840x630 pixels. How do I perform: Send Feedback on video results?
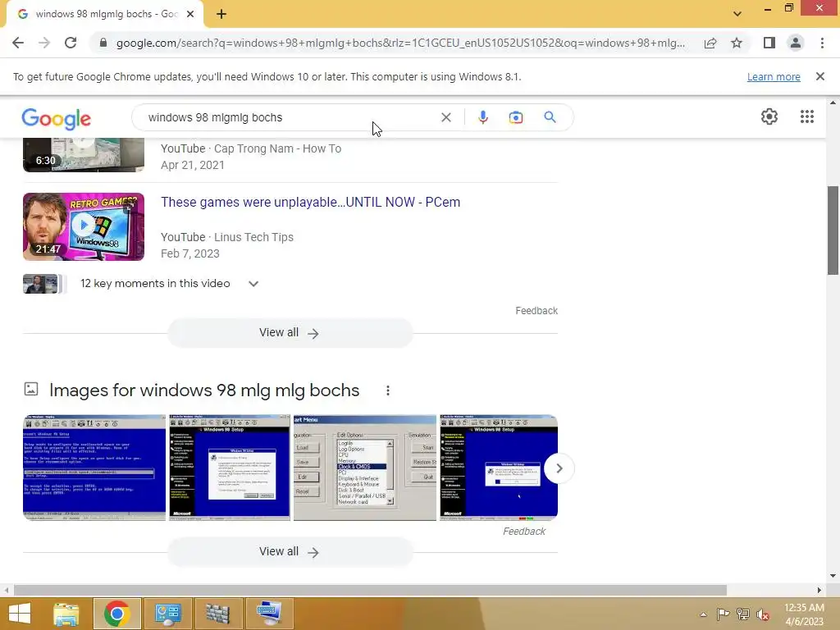click(x=536, y=311)
